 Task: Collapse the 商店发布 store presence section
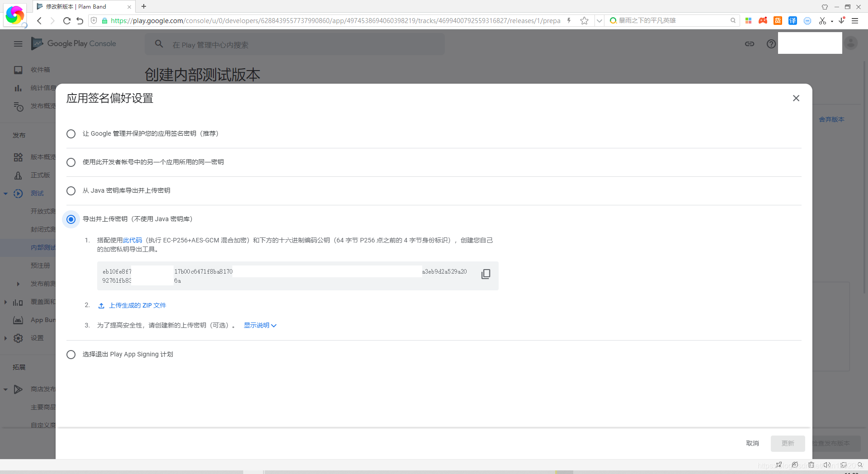pos(5,389)
